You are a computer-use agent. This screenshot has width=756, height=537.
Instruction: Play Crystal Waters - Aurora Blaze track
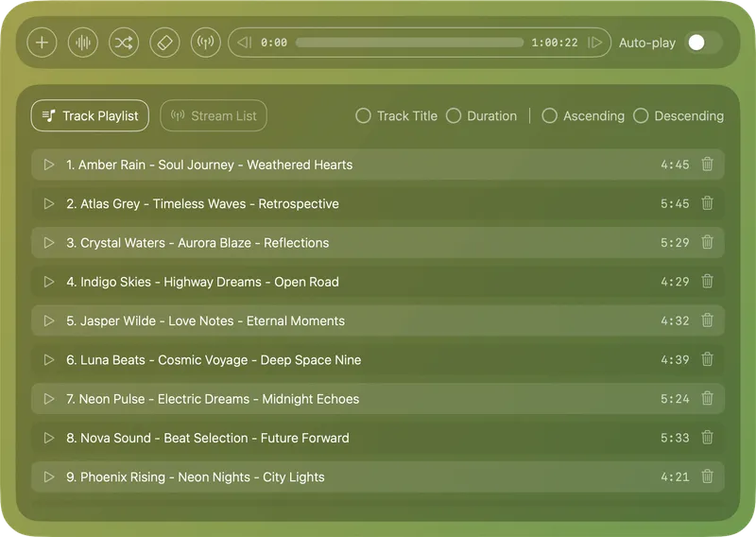pos(49,243)
